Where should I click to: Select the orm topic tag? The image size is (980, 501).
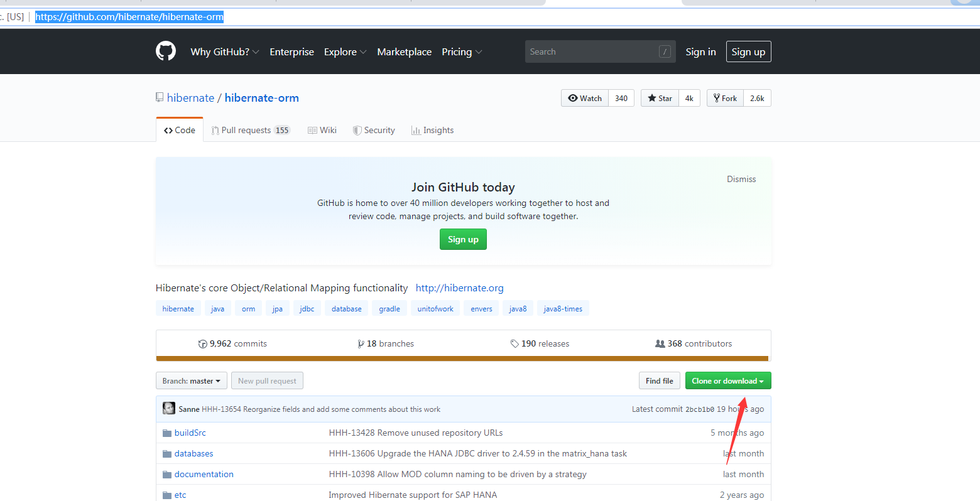tap(249, 309)
